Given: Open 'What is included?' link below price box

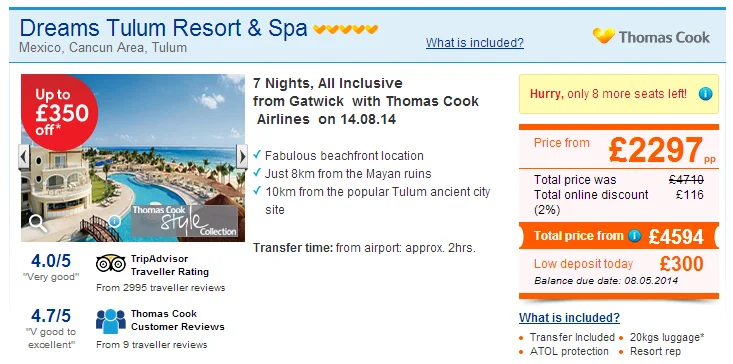Looking at the screenshot, I should click(569, 318).
